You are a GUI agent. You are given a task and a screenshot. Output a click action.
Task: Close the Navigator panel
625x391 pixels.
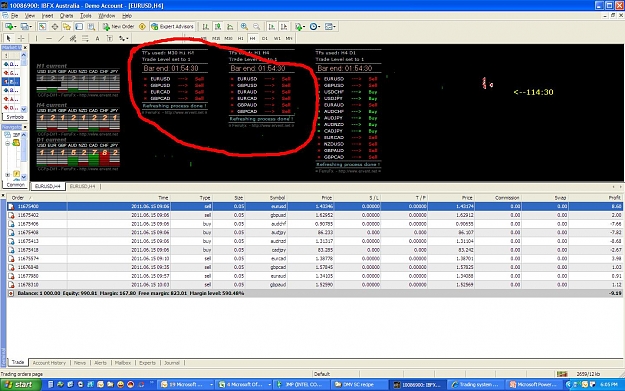(25, 127)
